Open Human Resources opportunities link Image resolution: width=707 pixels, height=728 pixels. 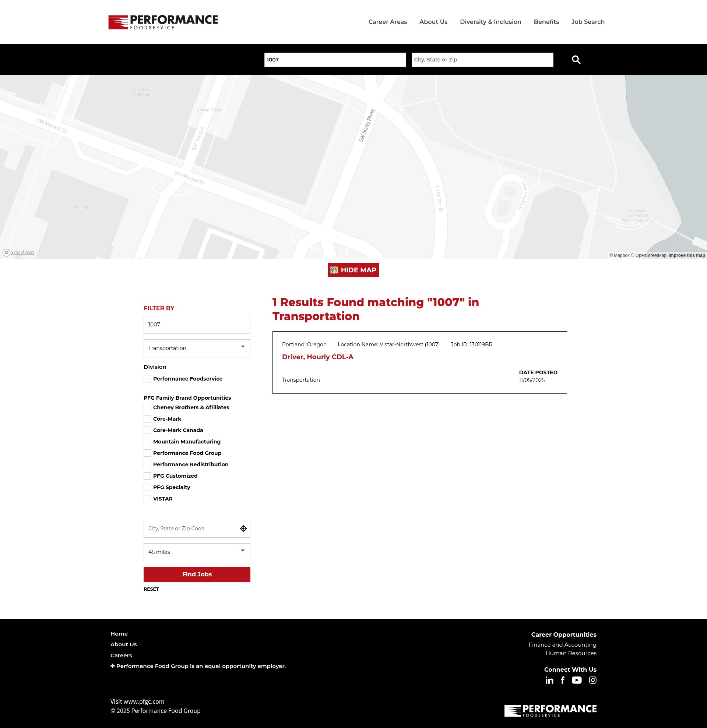pos(571,653)
